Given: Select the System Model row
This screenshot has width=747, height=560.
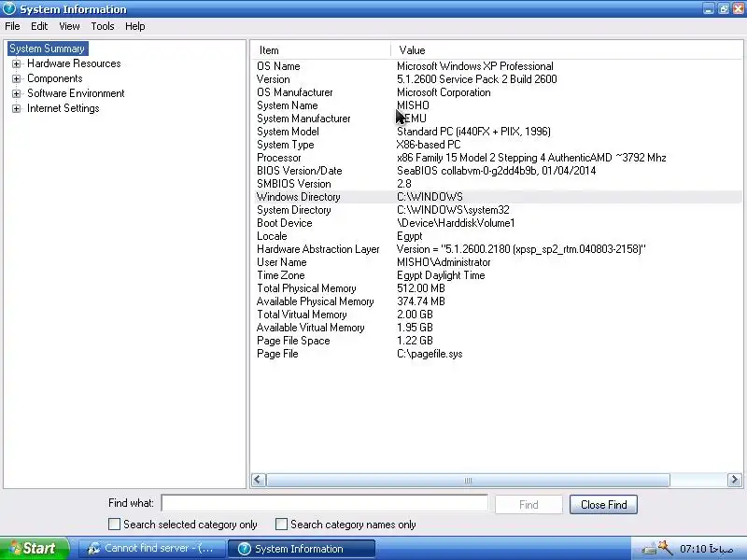Looking at the screenshot, I should pos(498,132).
